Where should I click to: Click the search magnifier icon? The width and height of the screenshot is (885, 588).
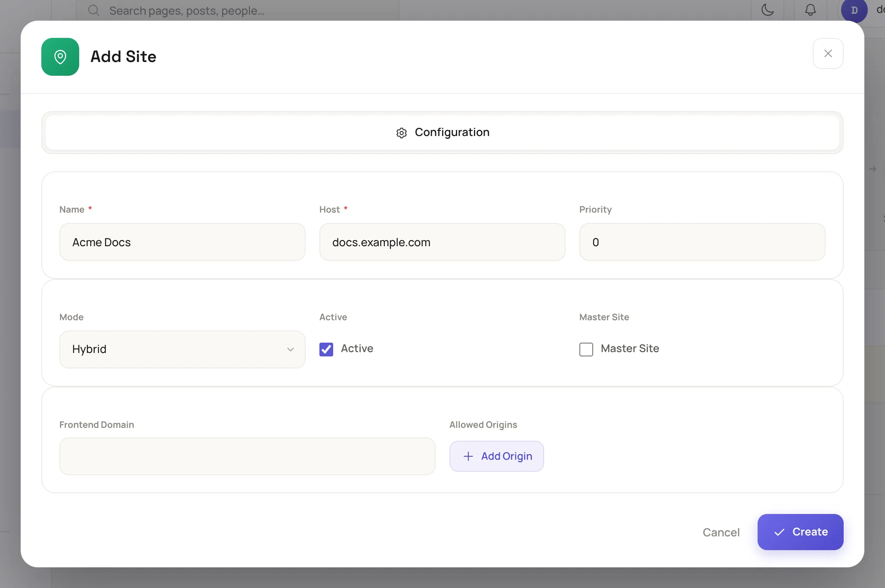93,10
